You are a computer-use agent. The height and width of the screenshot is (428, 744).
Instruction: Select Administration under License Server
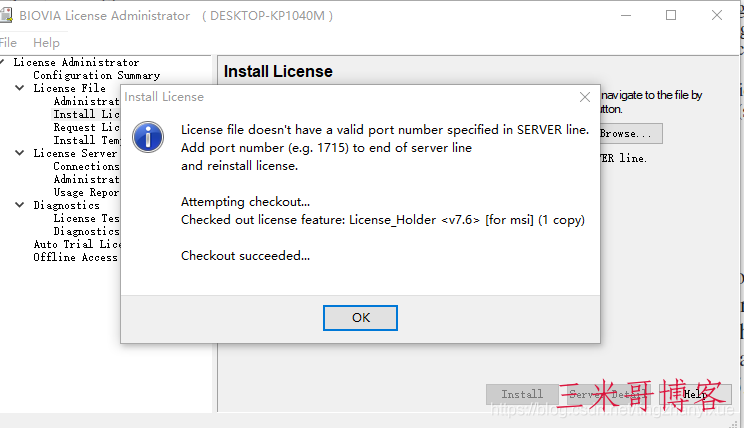click(86, 179)
